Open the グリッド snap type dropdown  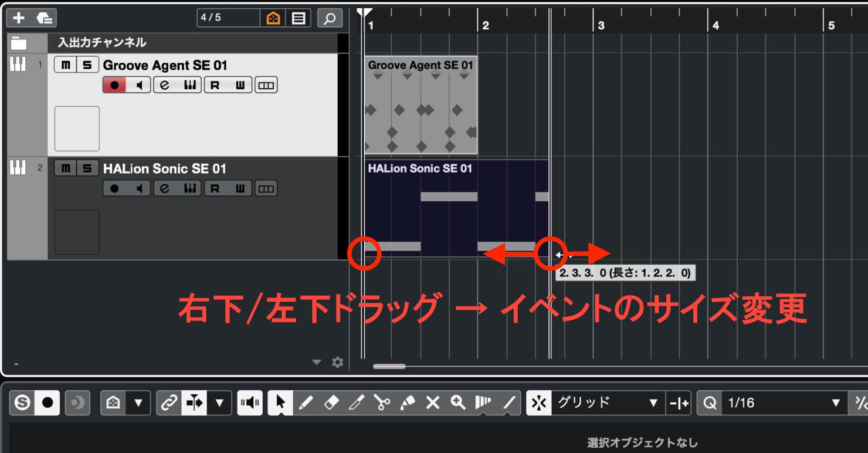[x=608, y=403]
